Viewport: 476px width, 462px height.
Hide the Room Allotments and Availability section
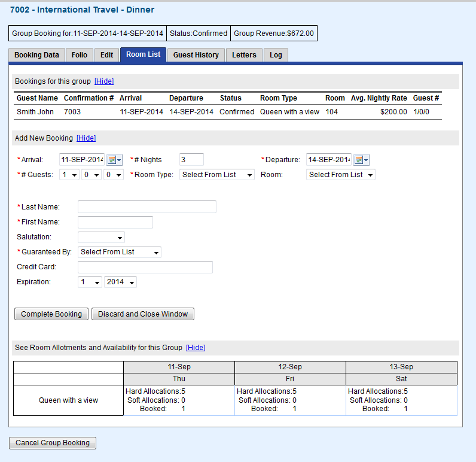196,348
